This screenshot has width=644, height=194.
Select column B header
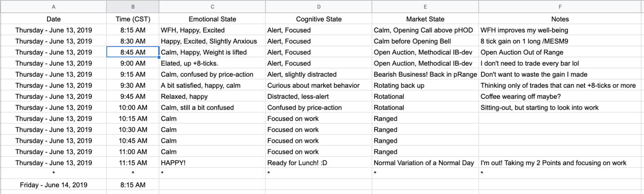pyautogui.click(x=133, y=7)
